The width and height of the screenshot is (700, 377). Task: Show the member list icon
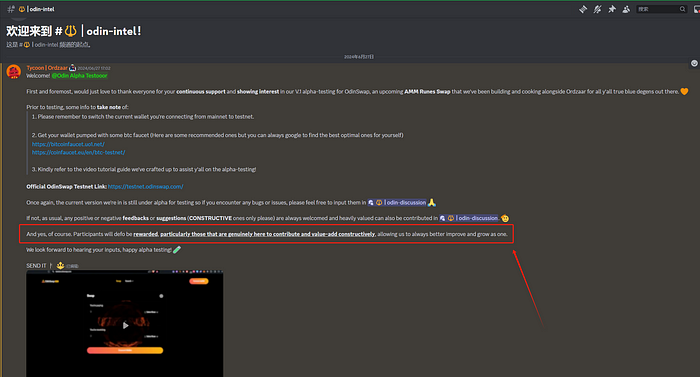tap(626, 9)
